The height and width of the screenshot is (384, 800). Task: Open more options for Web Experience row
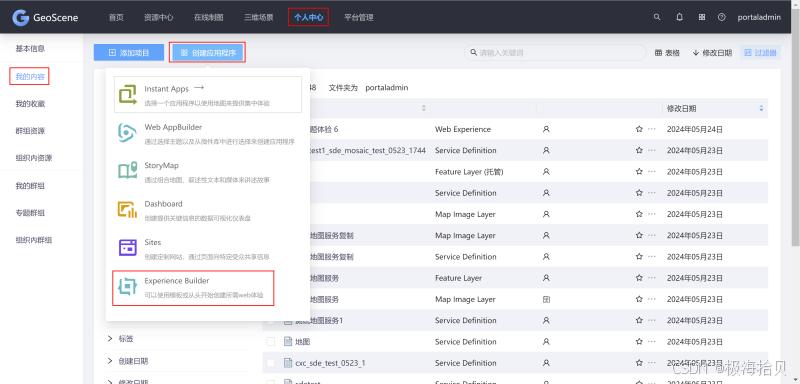tap(652, 130)
